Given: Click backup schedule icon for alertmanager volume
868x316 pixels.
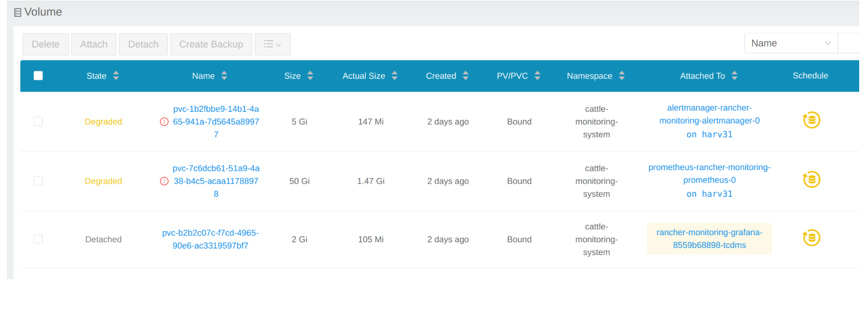Looking at the screenshot, I should tap(811, 121).
